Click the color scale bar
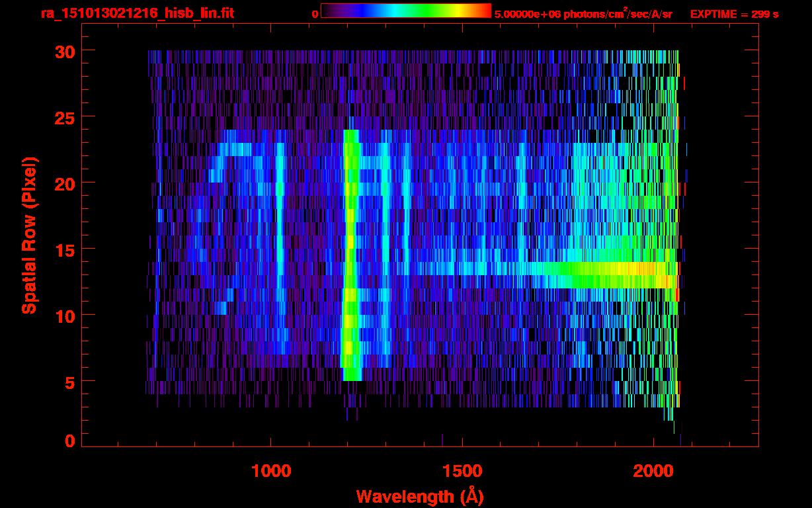Screen dimensions: 812x508 click(406, 11)
